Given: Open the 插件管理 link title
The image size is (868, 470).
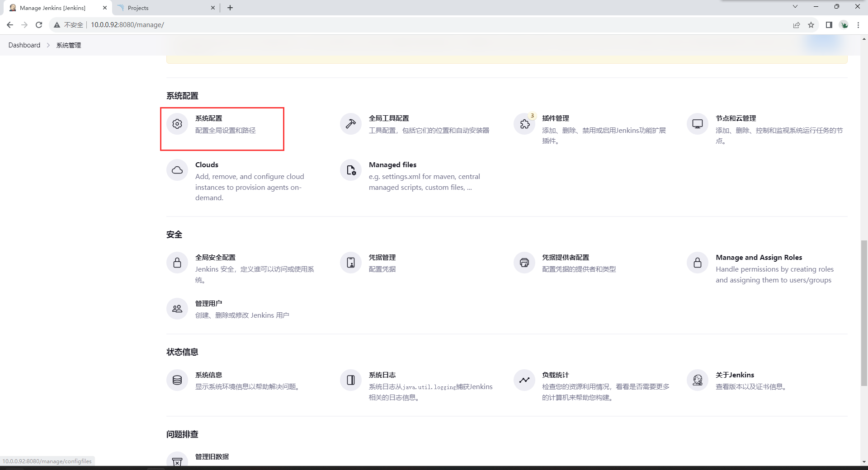Looking at the screenshot, I should (556, 118).
